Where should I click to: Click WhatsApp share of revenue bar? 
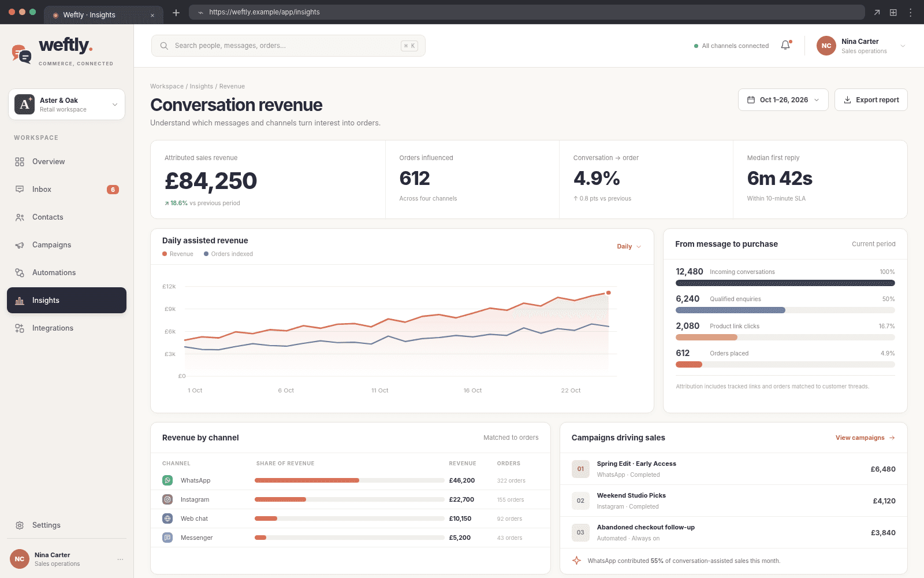point(349,481)
